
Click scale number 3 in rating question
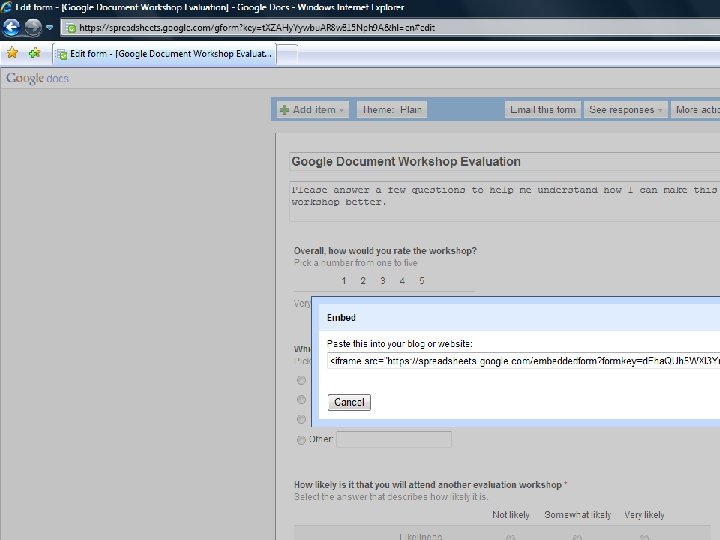[382, 281]
